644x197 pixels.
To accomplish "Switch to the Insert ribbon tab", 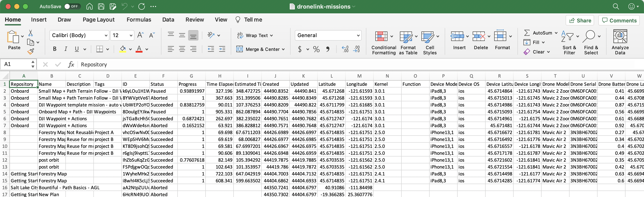I will tap(39, 20).
